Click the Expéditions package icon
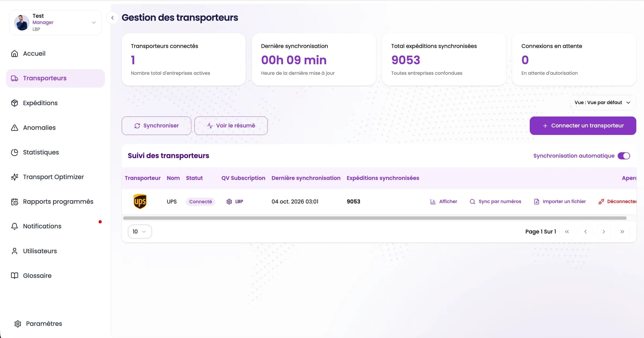The image size is (644, 338). tap(14, 103)
